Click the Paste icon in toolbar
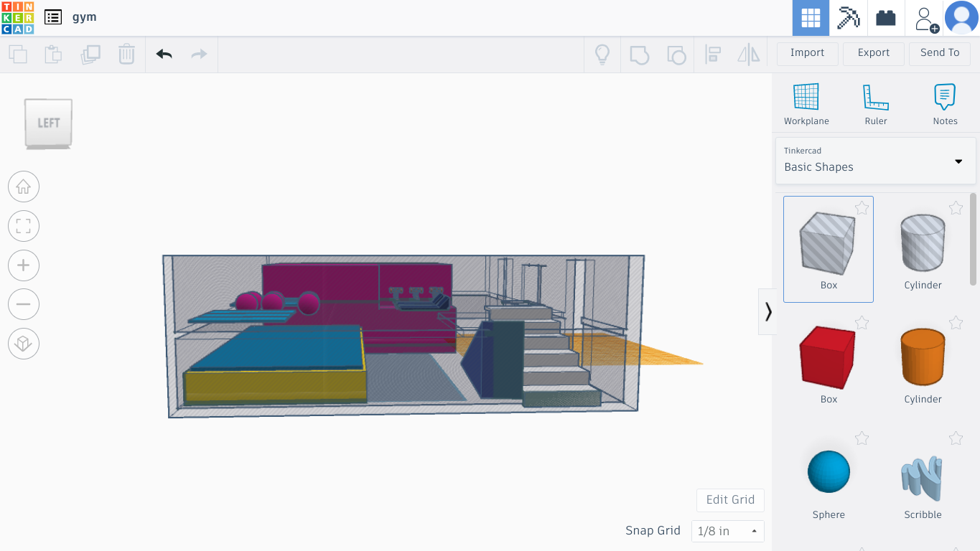The image size is (980, 551). [x=53, y=54]
